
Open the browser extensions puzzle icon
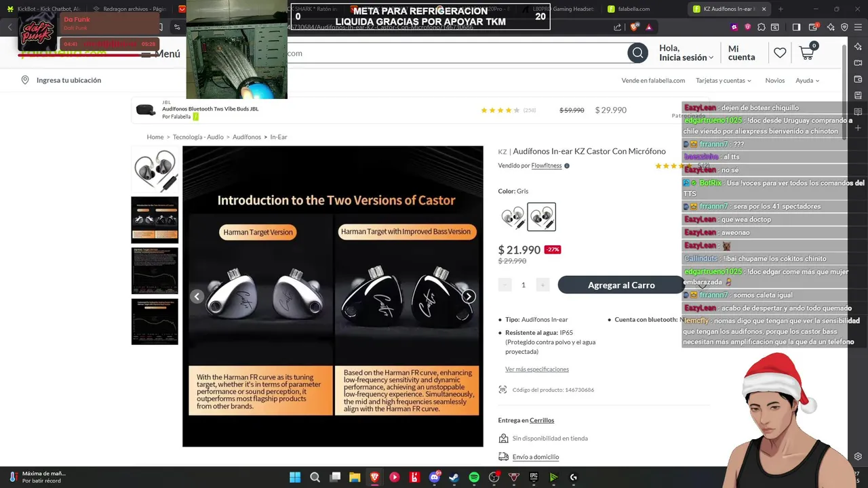762,27
